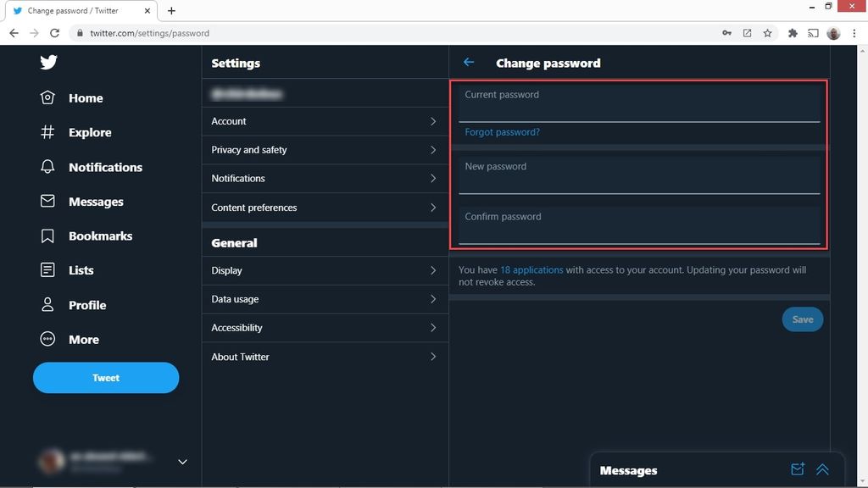Screen dimensions: 868x488
Task: Click the Save button
Action: [x=802, y=319]
